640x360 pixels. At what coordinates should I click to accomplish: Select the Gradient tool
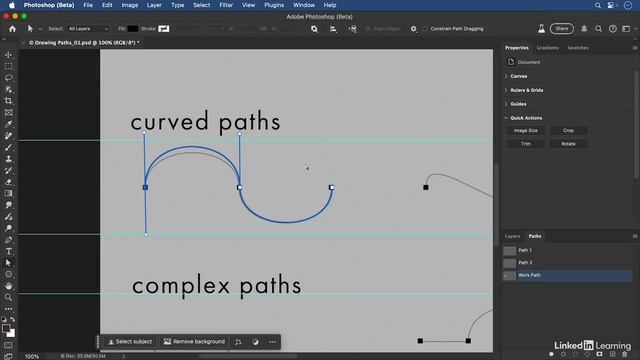tap(8, 193)
